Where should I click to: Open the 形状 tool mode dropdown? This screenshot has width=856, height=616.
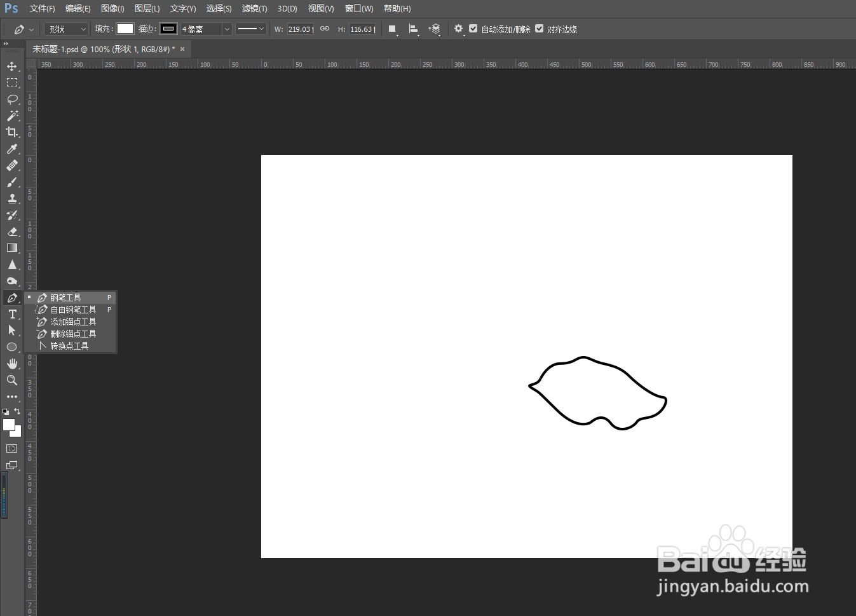(66, 29)
